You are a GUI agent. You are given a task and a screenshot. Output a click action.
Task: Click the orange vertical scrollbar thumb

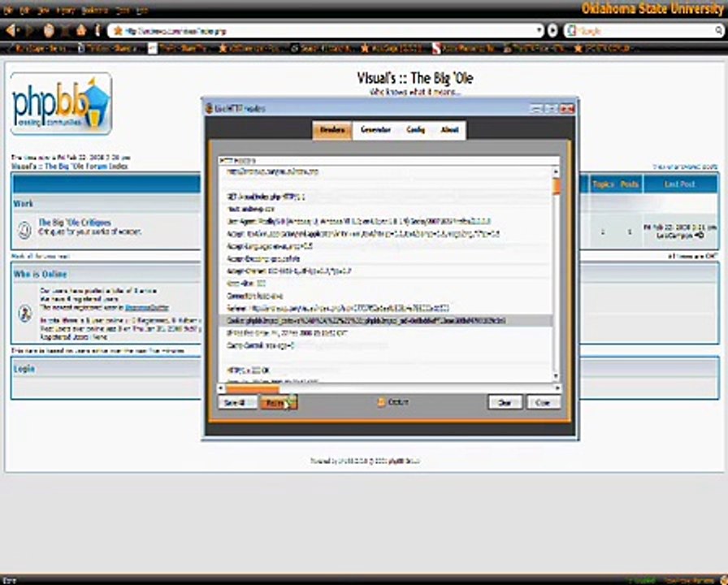[x=557, y=187]
